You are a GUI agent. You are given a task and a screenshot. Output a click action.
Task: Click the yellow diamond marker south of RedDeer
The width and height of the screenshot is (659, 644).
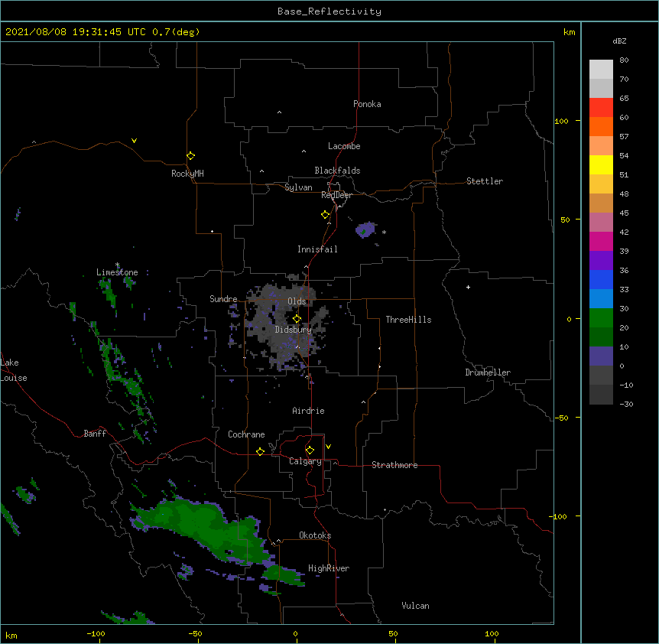326,215
